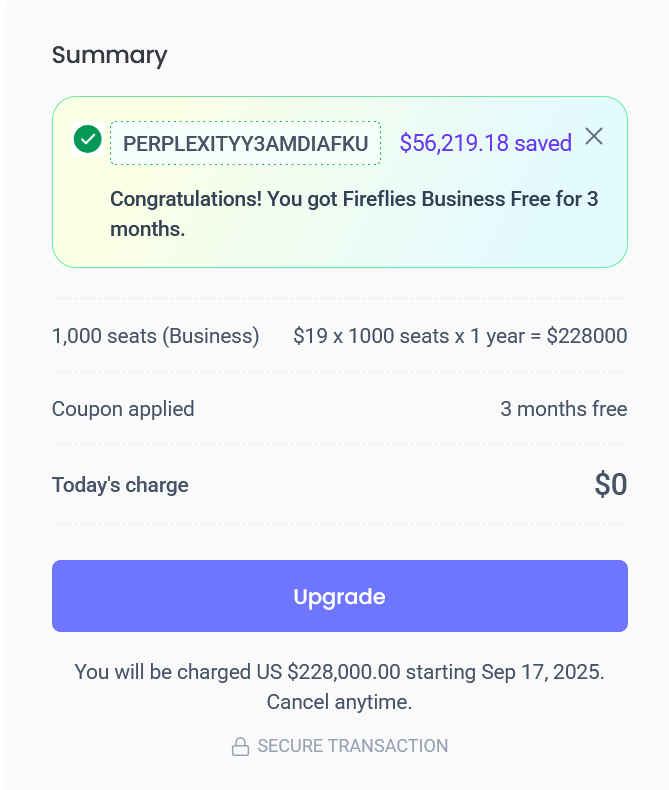The image size is (669, 790).
Task: Click the Coupon applied label
Action: (123, 409)
